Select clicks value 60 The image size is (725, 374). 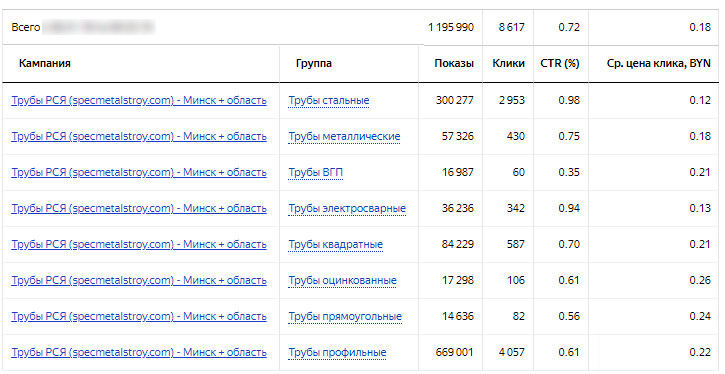click(519, 172)
